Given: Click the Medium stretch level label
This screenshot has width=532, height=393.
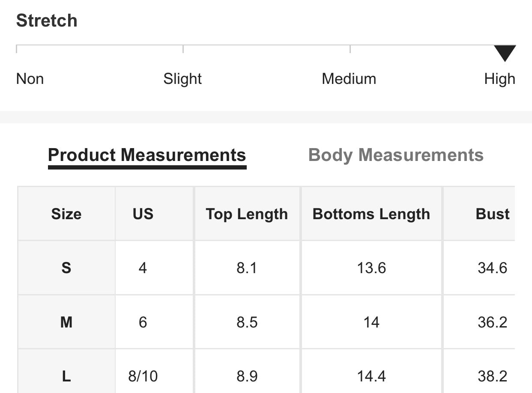Looking at the screenshot, I should (349, 79).
